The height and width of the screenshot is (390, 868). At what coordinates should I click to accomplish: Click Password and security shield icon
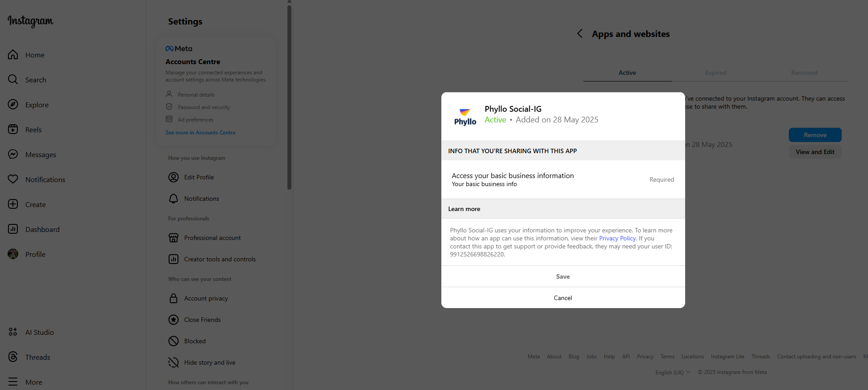[x=169, y=107]
